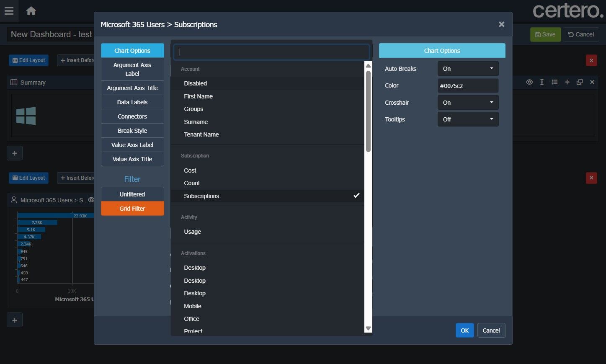Click the plus icon in Summary header

coord(567,82)
